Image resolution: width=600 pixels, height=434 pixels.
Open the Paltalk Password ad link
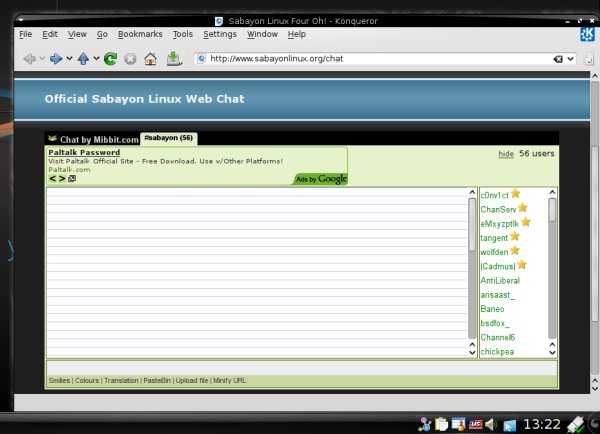coord(84,152)
